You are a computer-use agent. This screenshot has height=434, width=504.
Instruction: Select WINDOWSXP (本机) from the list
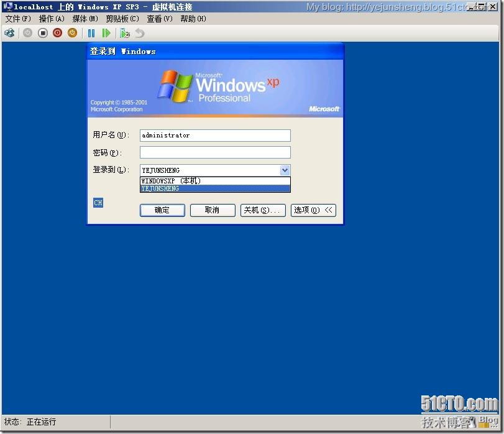coord(215,181)
